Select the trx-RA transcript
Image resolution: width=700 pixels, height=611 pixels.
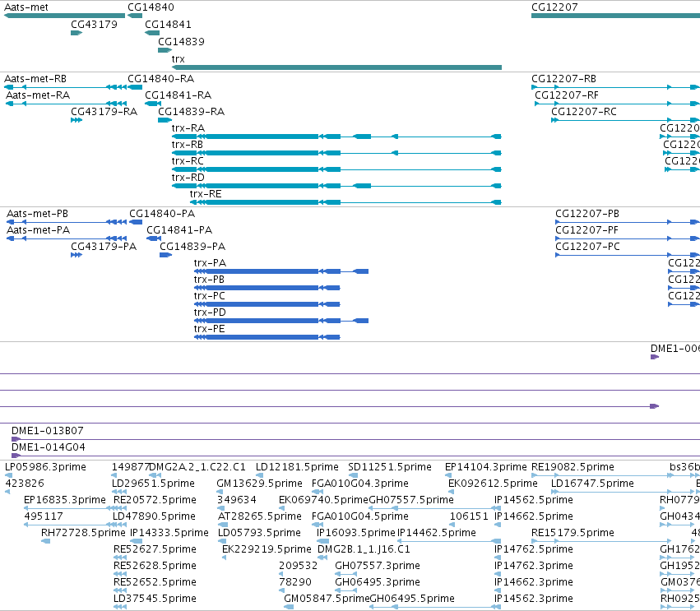point(336,137)
